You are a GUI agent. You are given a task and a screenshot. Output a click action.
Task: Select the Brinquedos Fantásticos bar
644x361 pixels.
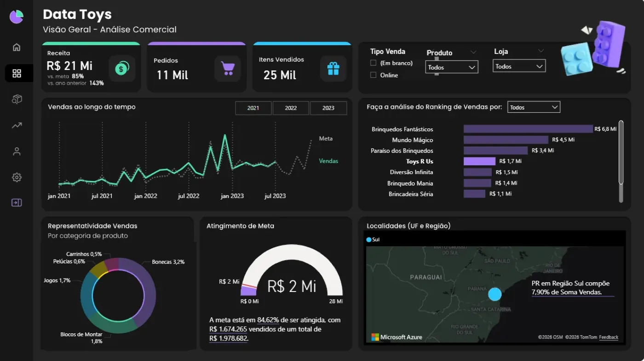point(528,129)
